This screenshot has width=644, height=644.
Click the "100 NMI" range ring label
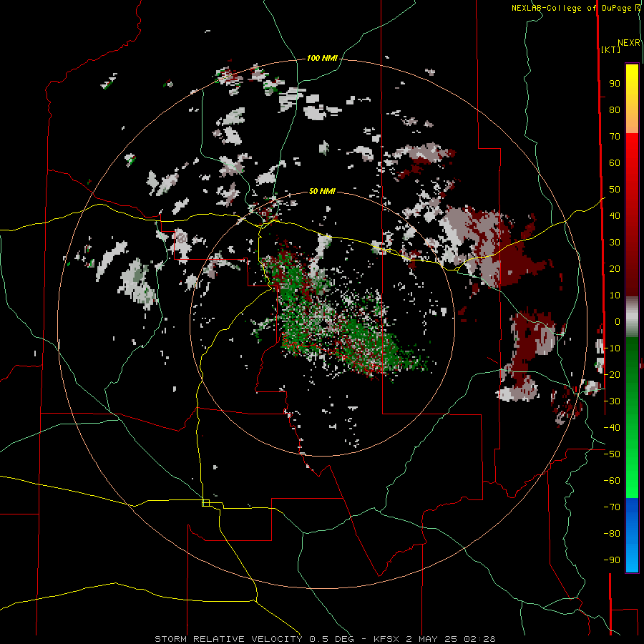click(x=322, y=59)
